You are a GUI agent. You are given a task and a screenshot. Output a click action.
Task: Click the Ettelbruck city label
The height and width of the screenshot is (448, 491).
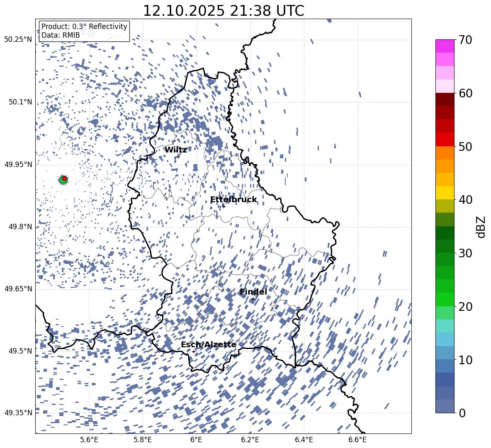[233, 200]
